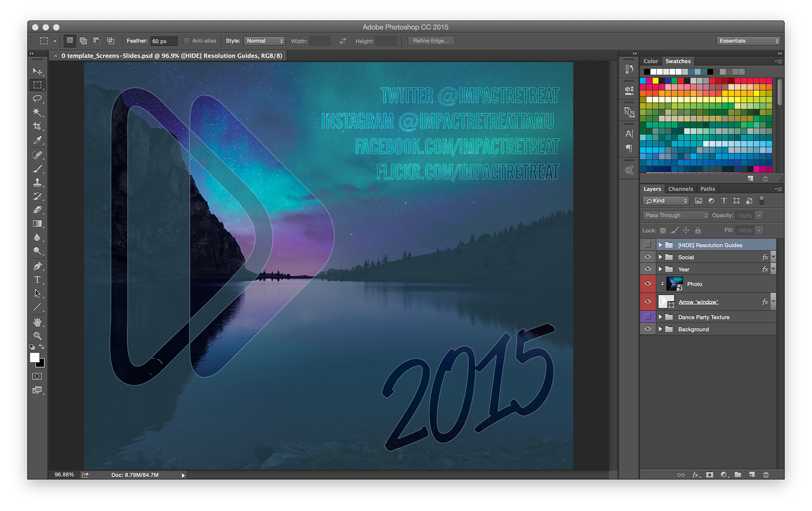812x511 pixels.
Task: Select the Rectangular Marquee tool
Action: point(38,85)
